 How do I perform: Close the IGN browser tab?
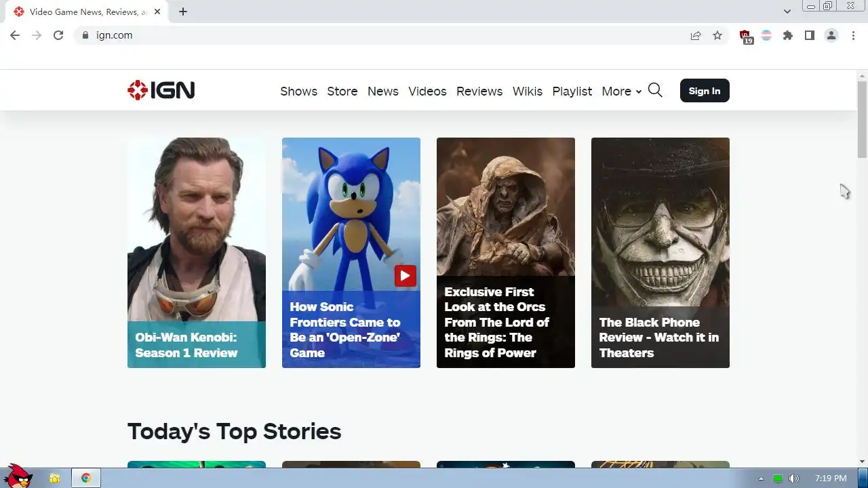tap(157, 12)
